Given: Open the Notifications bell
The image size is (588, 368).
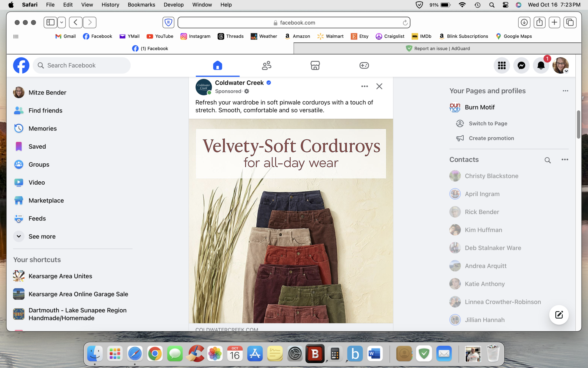Looking at the screenshot, I should click(541, 65).
